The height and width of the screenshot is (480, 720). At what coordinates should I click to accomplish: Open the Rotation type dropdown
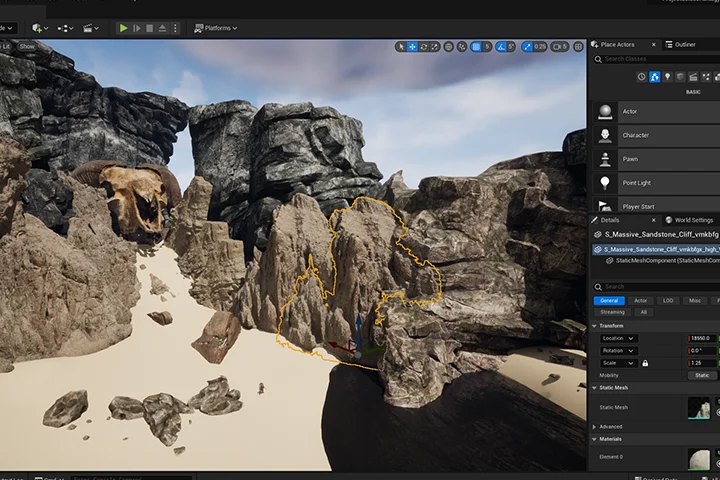pos(619,351)
